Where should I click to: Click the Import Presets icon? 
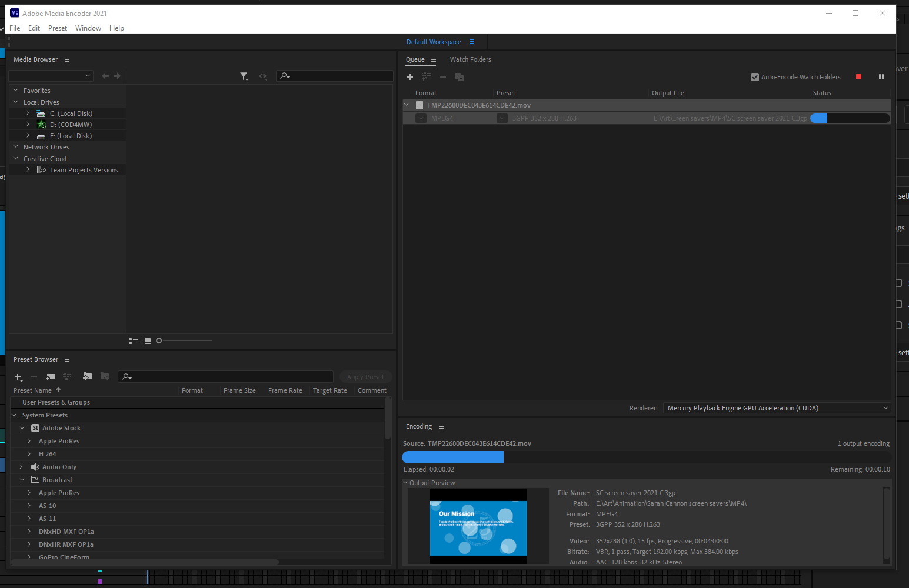(87, 376)
